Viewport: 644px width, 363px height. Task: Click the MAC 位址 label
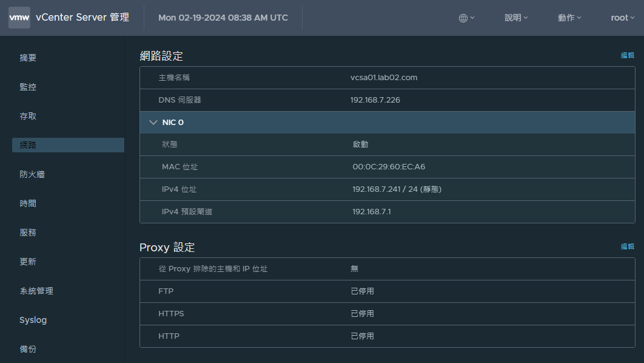pyautogui.click(x=180, y=167)
